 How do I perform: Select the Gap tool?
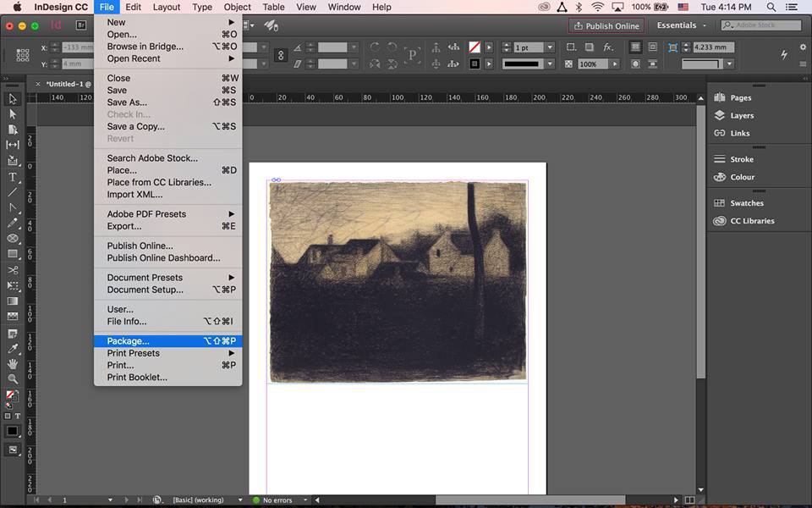pyautogui.click(x=13, y=145)
